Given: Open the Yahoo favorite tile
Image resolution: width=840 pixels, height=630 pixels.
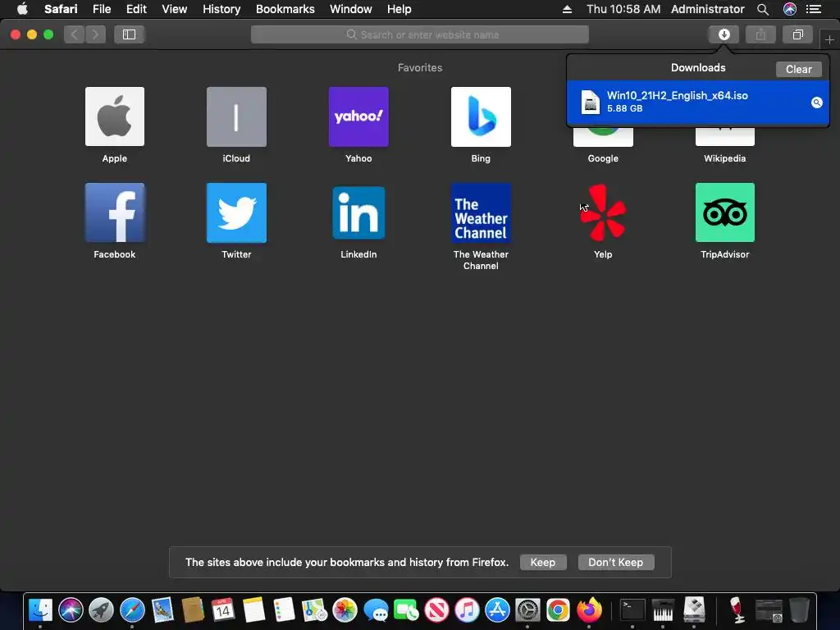Looking at the screenshot, I should tap(358, 116).
